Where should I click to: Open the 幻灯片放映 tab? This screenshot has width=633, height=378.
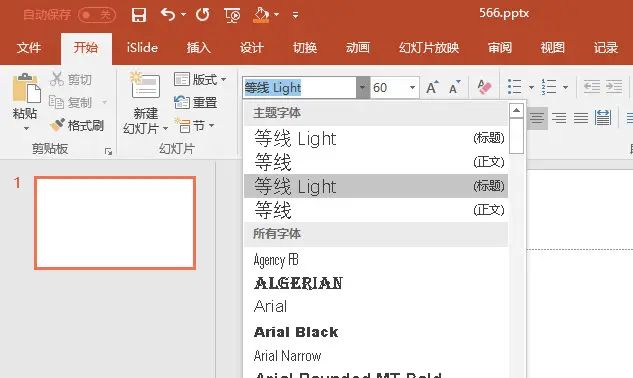[x=429, y=48]
